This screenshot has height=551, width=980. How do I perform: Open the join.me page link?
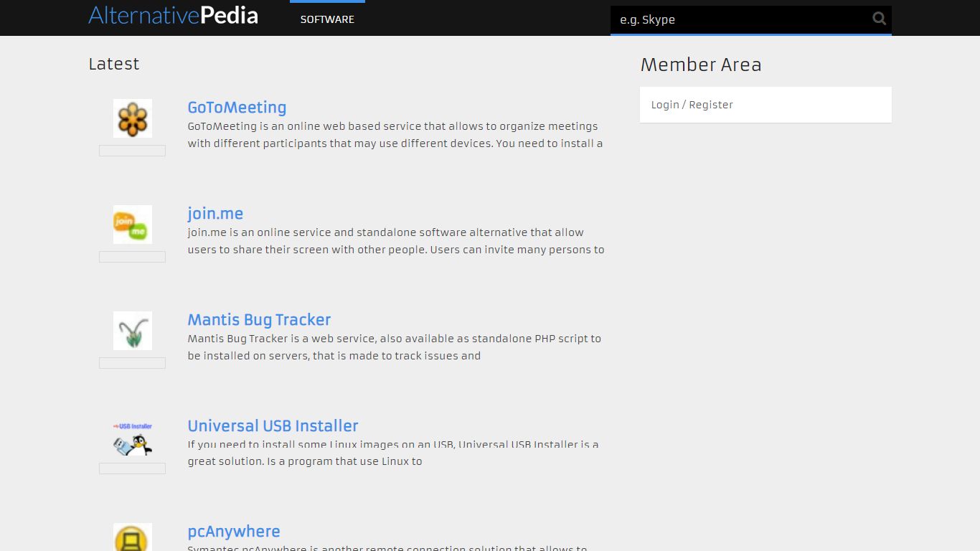215,213
